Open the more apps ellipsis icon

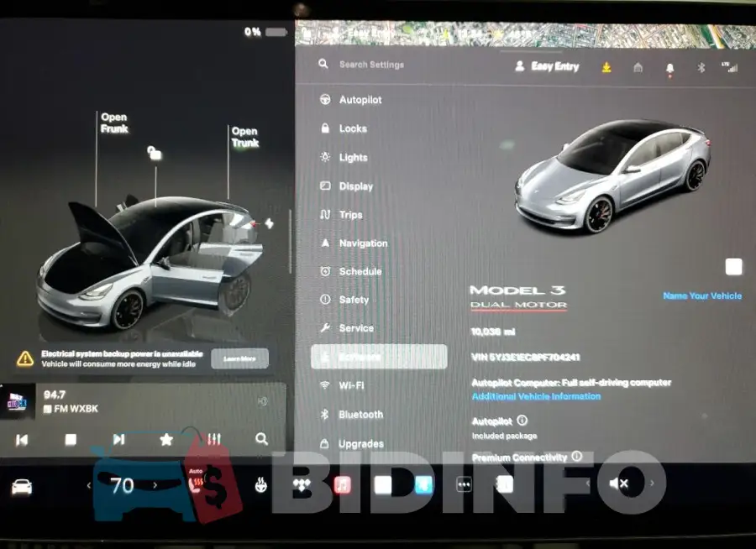coord(464,484)
